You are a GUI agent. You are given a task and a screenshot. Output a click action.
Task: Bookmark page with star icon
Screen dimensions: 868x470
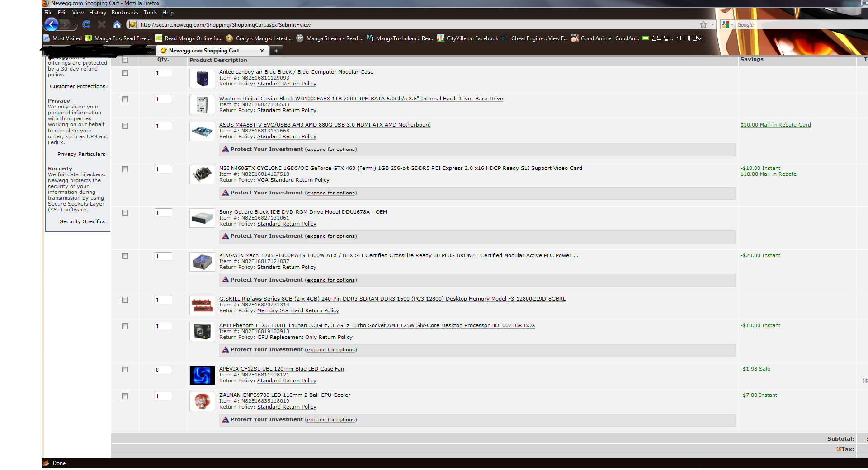click(x=703, y=25)
